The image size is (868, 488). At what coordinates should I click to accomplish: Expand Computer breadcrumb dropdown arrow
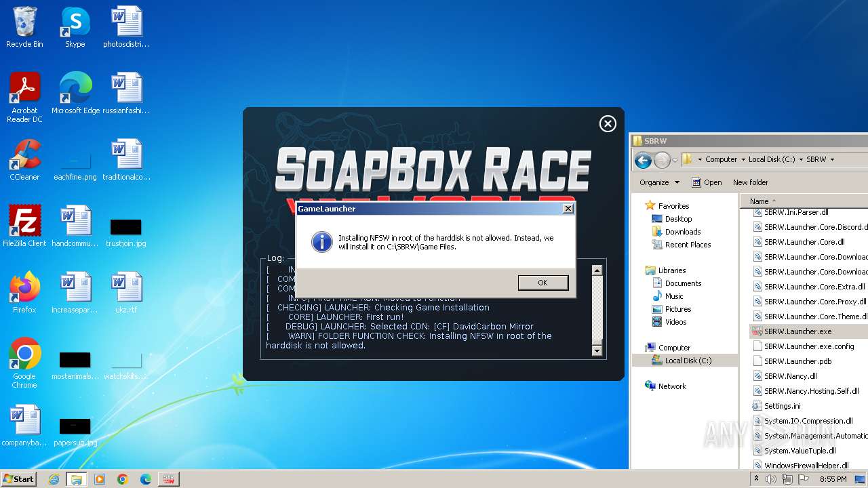[743, 160]
